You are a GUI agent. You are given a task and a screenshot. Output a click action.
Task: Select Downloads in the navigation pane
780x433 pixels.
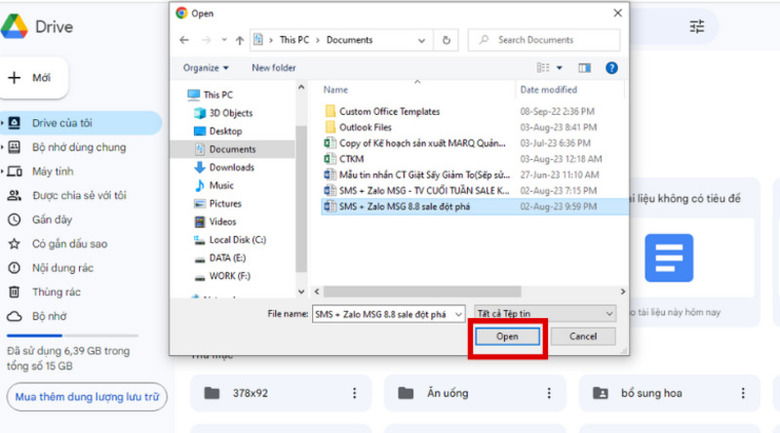tap(231, 167)
